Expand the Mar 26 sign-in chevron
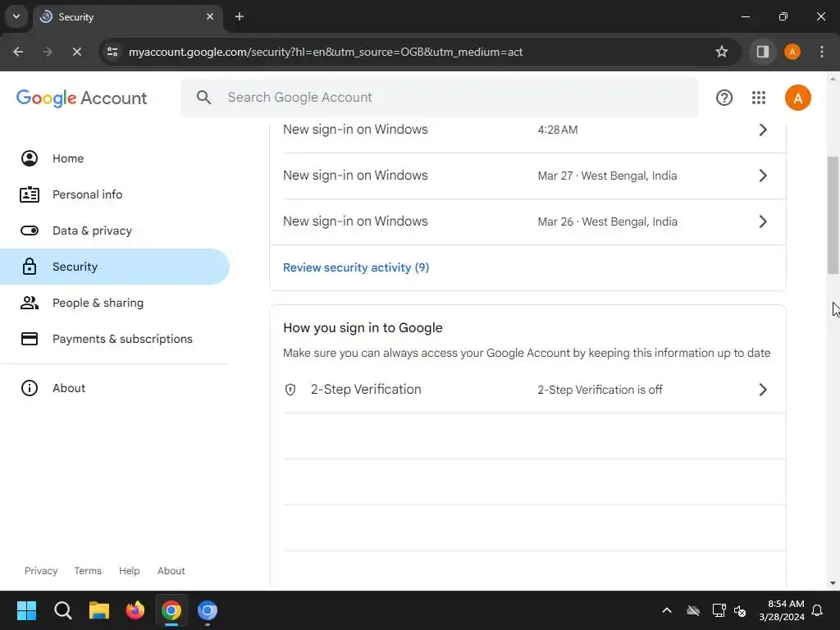Screen dimensions: 840x630 tap(763, 221)
